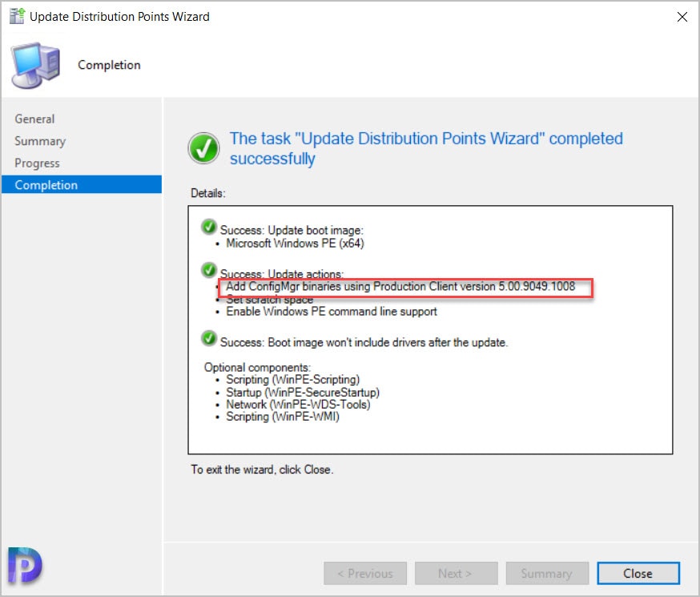Select the Summary step in sidebar
Screen dimensions: 700x597
click(x=40, y=141)
